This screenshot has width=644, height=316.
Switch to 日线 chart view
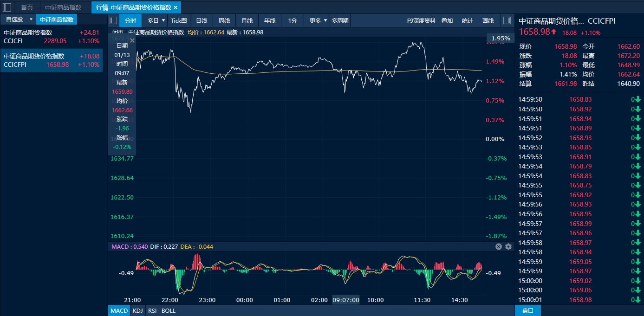202,20
